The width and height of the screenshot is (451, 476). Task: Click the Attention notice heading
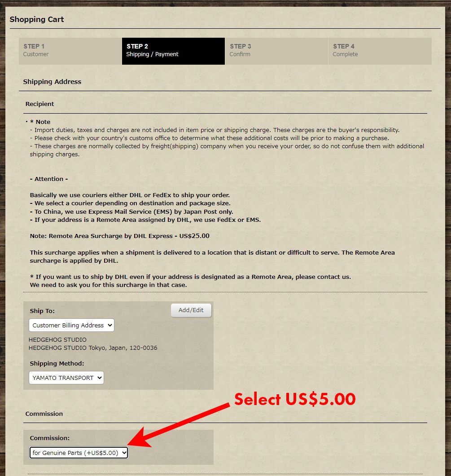tap(49, 179)
